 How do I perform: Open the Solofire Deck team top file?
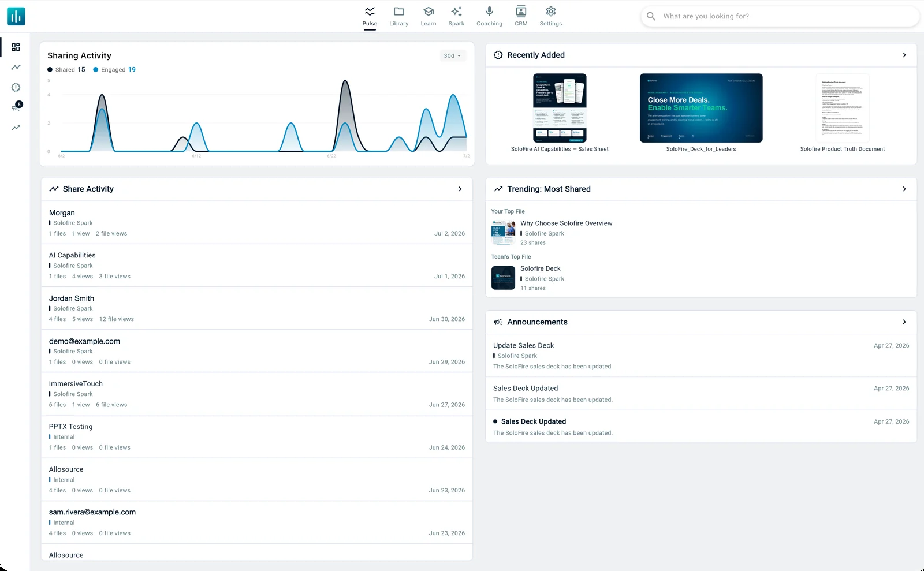pos(540,268)
